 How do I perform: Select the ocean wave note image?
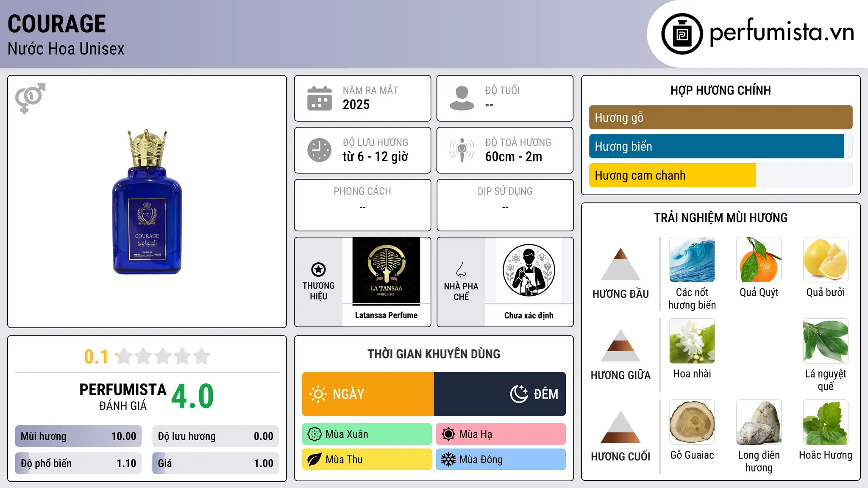tap(692, 260)
